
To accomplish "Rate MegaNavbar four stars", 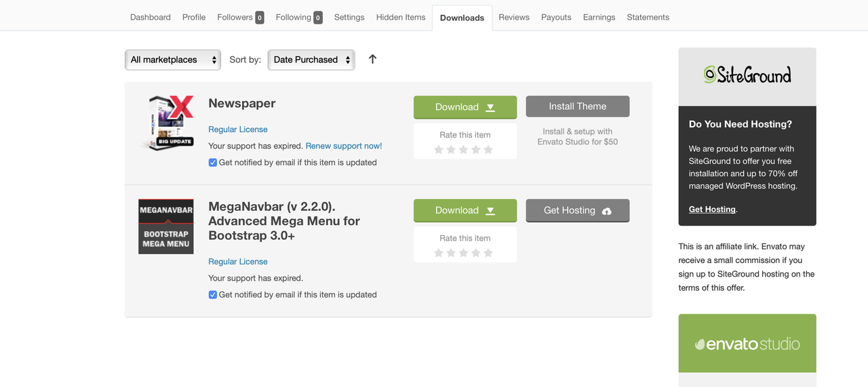I will 476,253.
